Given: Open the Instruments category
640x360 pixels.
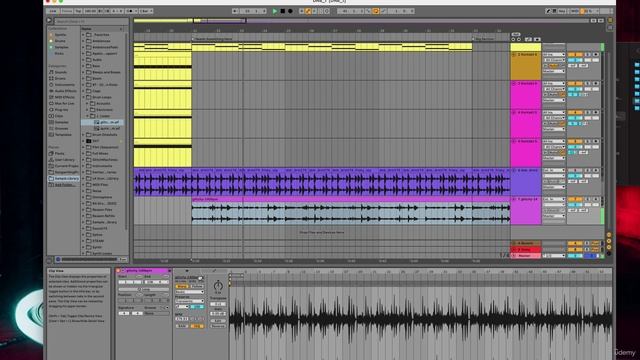Looking at the screenshot, I should tap(64, 84).
